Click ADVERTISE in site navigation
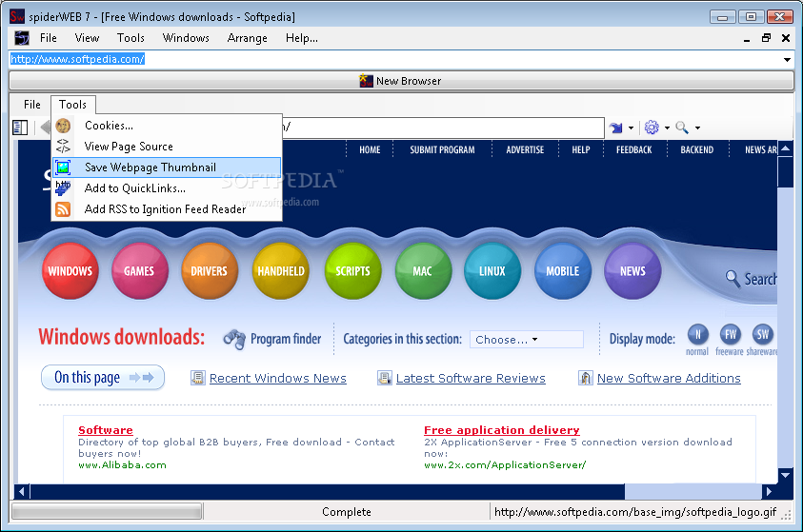Image resolution: width=803 pixels, height=532 pixels. tap(525, 149)
